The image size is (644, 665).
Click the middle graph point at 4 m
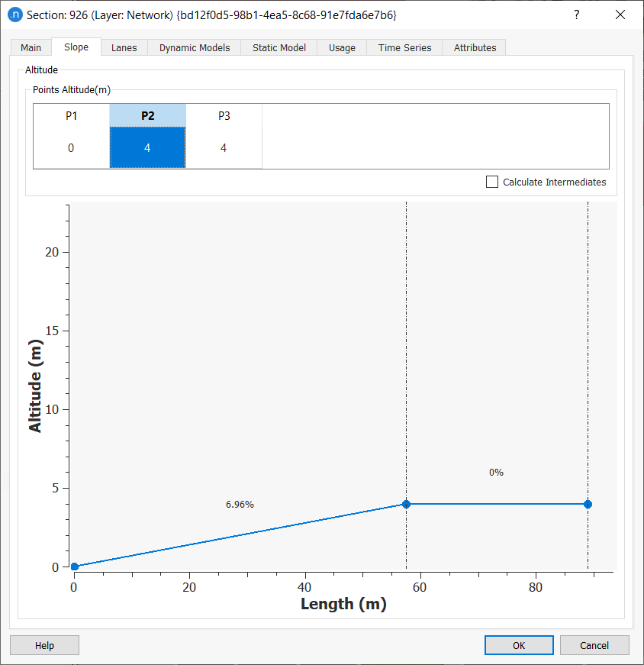point(407,504)
